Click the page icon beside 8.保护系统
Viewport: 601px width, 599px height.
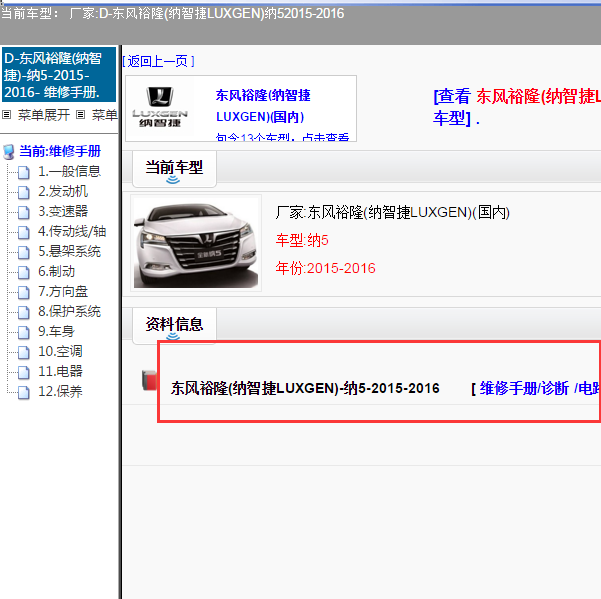(x=24, y=312)
